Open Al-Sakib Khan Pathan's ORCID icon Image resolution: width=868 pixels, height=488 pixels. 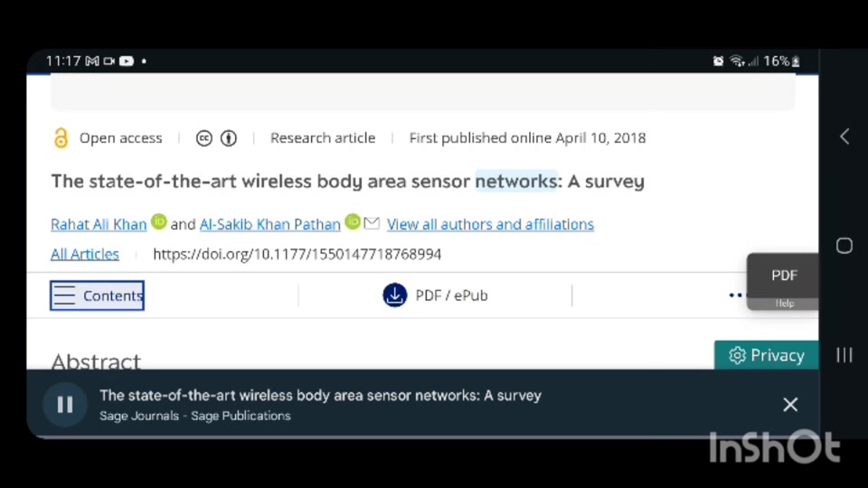pos(353,221)
